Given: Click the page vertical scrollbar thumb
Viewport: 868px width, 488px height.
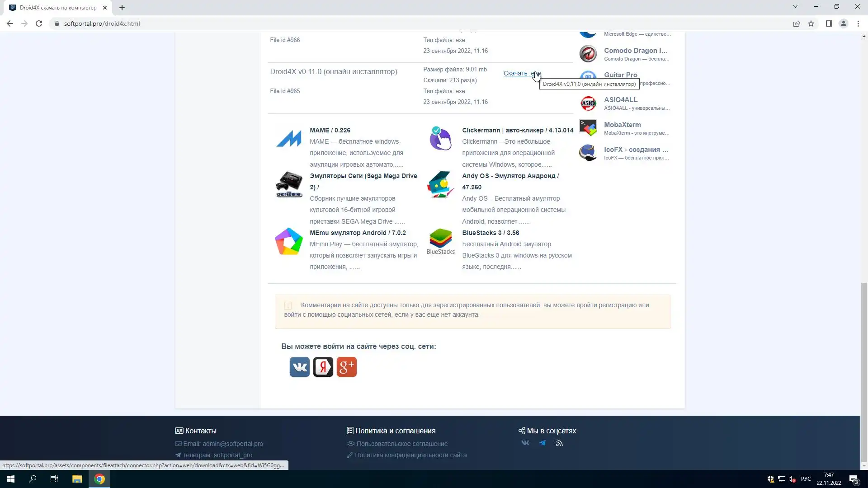Looking at the screenshot, I should click(x=864, y=371).
